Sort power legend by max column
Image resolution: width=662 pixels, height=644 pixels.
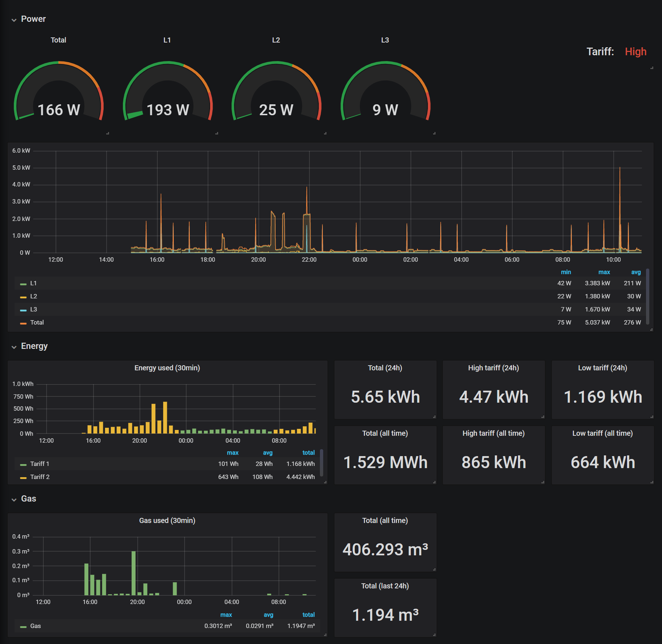[604, 272]
